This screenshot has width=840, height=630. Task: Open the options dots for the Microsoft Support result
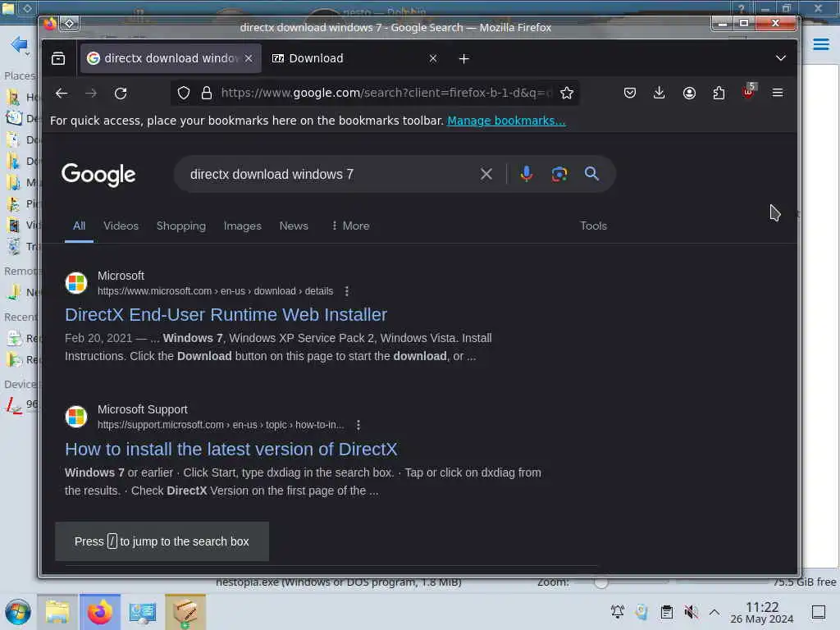[358, 425]
